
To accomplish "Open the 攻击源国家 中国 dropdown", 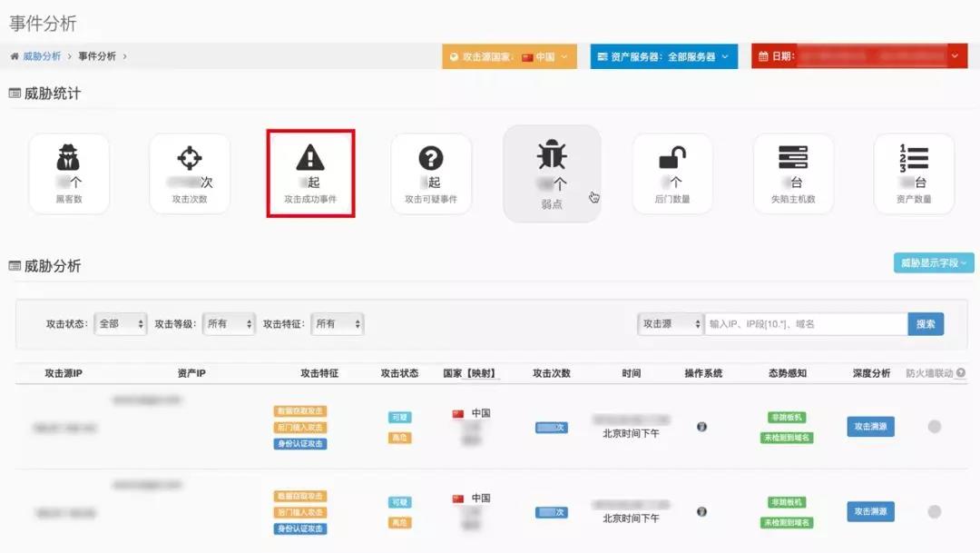I will tap(509, 56).
